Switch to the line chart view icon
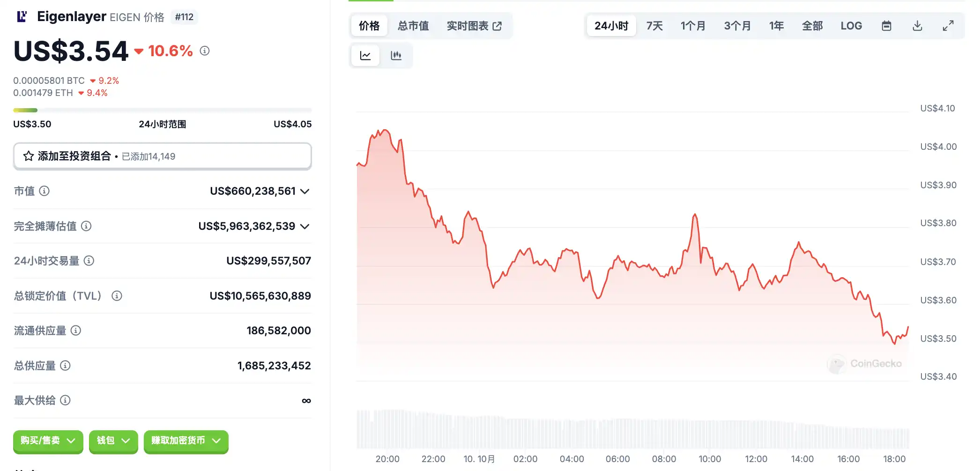Viewport: 980px width, 471px height. point(365,56)
